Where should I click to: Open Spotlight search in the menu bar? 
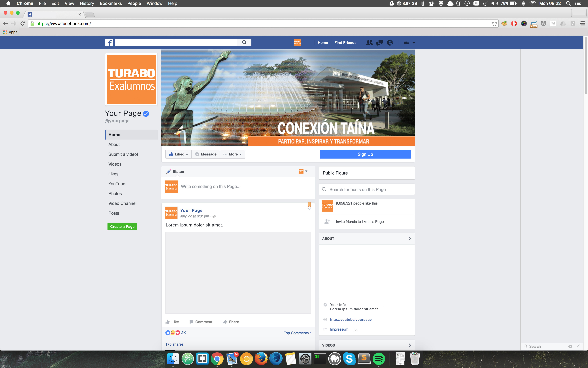tap(568, 3)
